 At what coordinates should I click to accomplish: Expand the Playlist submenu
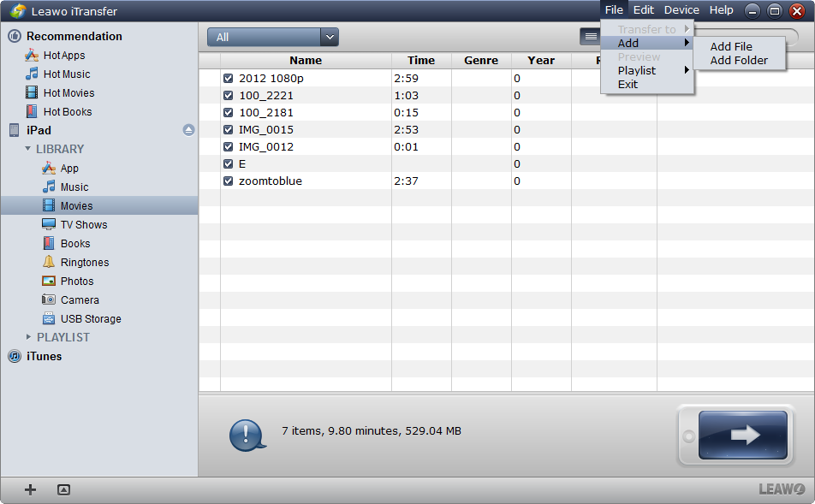pyautogui.click(x=647, y=71)
